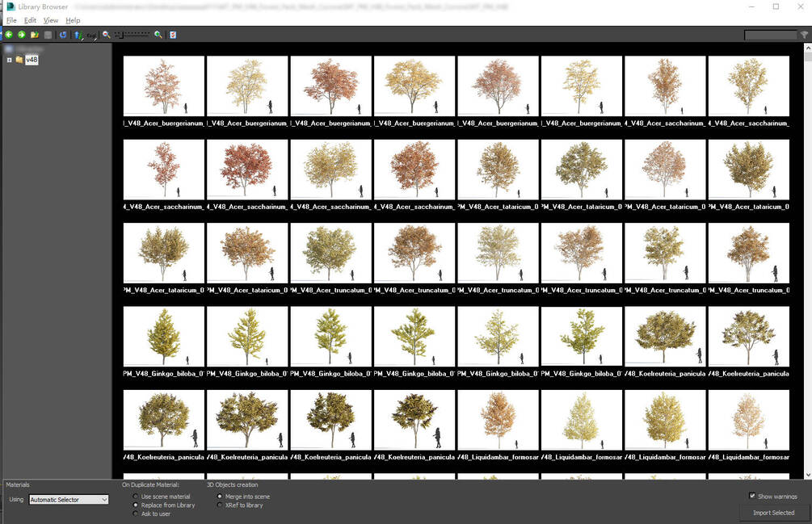Select the first Acer_buergerianum tree thumbnail
812x524 pixels.
pos(164,86)
